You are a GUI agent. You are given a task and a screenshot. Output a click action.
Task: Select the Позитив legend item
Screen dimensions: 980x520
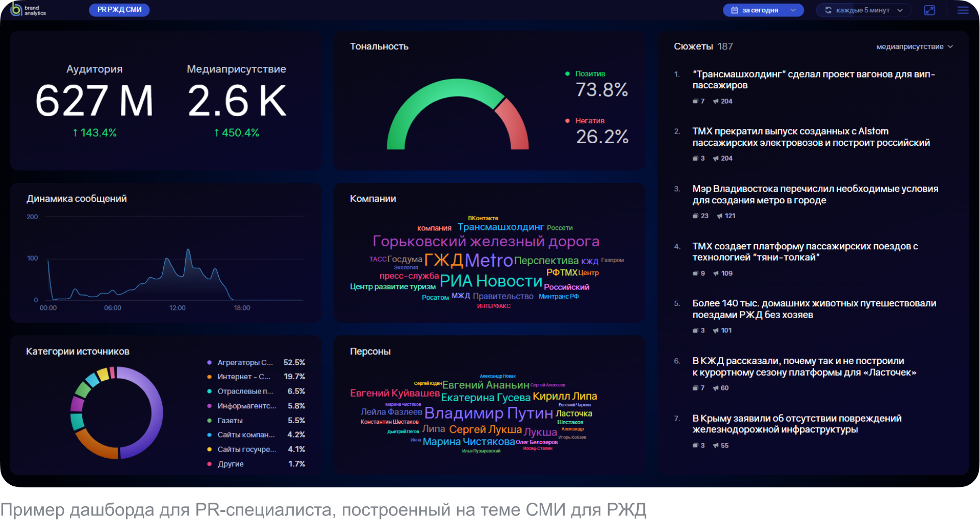585,74
